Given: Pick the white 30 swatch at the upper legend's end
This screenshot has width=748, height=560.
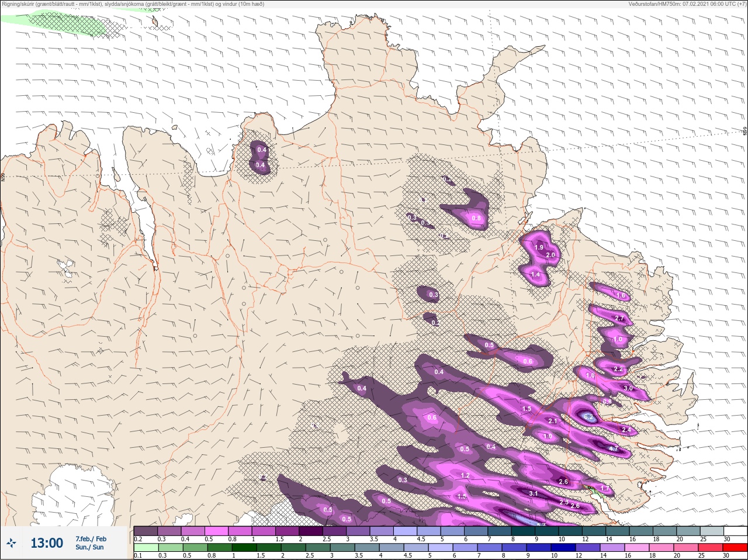Looking at the screenshot, I should tap(735, 531).
